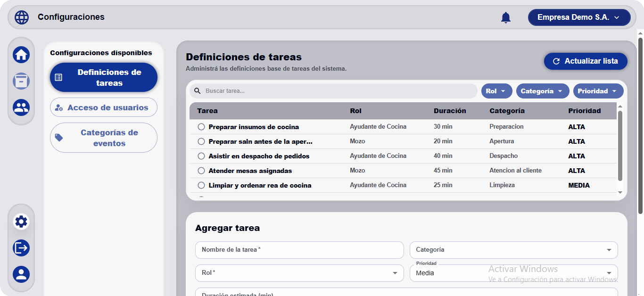Click the task table scrollbar thumb
Screen dimensions: 644x296
pyautogui.click(x=620, y=146)
